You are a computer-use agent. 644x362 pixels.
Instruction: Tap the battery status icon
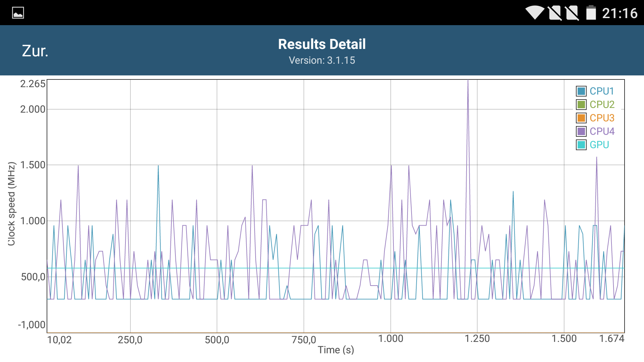[x=591, y=13]
